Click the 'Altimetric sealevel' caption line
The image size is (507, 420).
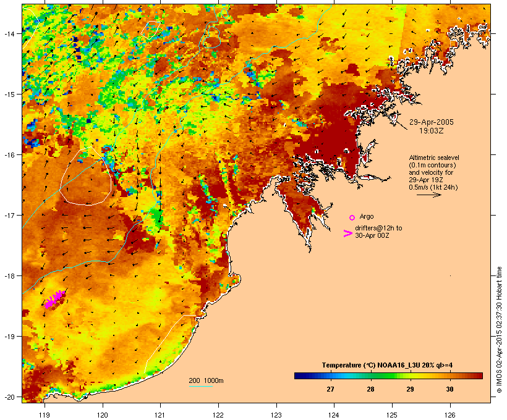click(x=434, y=157)
